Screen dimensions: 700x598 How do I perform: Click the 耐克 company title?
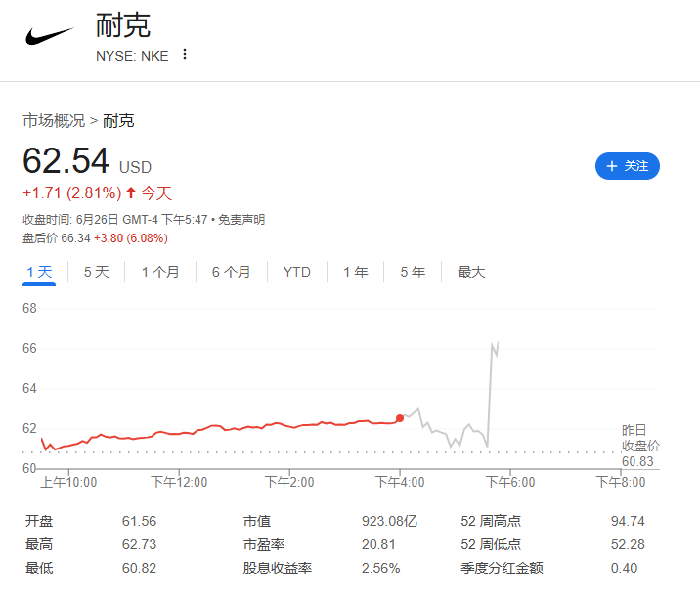tap(123, 25)
